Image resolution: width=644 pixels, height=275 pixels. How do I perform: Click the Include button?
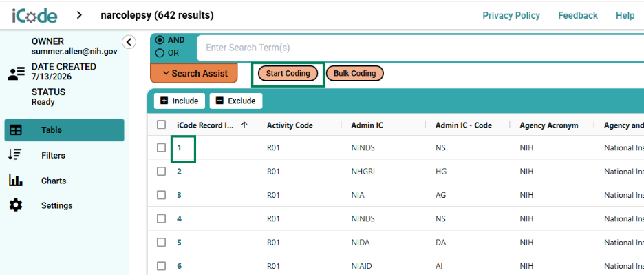[x=180, y=101]
